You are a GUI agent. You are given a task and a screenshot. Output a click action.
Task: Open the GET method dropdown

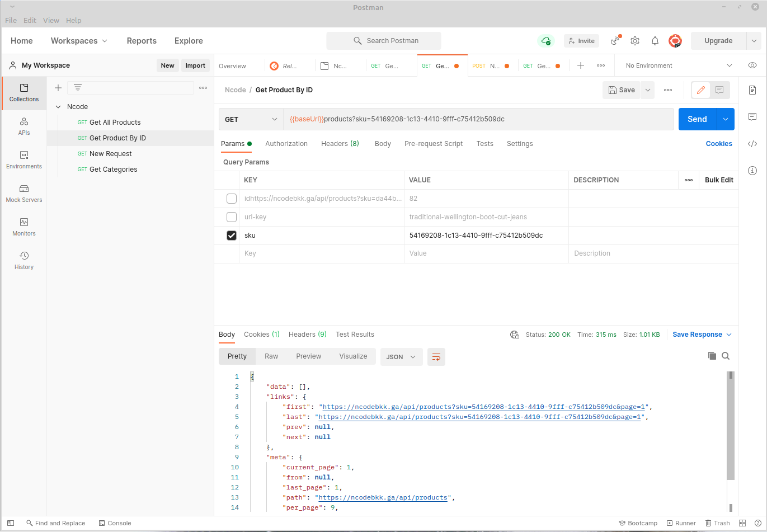click(251, 119)
